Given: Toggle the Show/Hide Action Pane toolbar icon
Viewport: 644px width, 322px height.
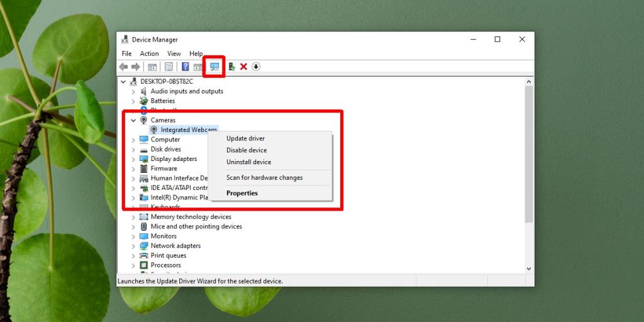Looking at the screenshot, I should tap(197, 67).
